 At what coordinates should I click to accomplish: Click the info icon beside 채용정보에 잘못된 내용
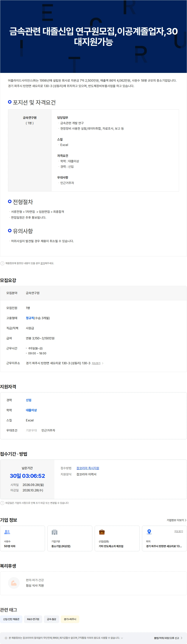pos(2,263)
